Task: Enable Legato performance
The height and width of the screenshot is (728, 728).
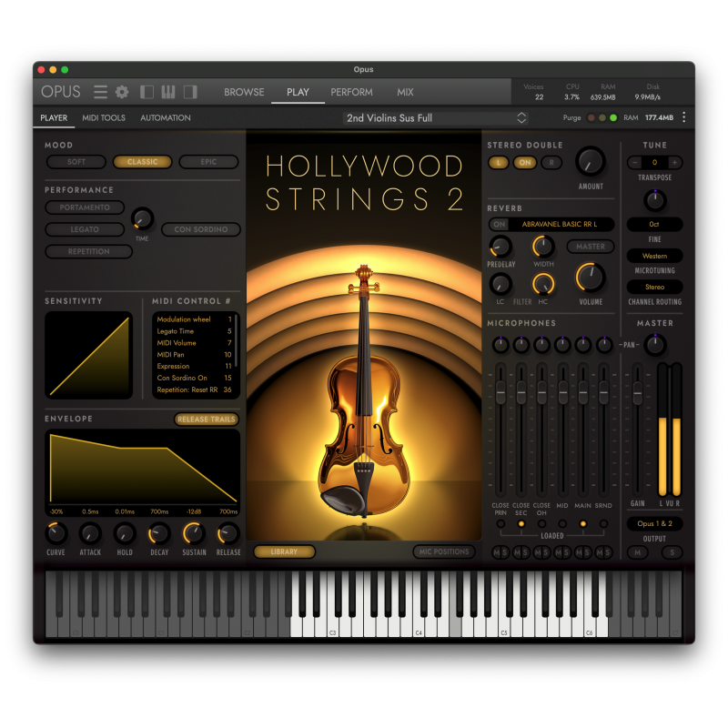Action: coord(85,229)
